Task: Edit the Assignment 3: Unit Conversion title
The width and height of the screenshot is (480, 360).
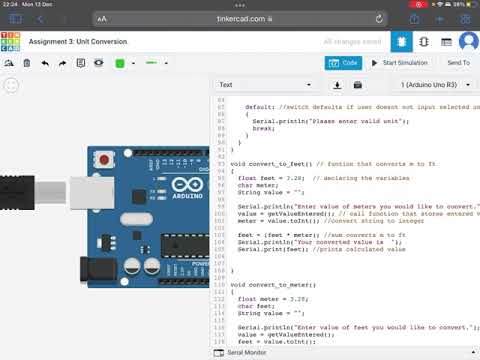Action: coord(78,42)
